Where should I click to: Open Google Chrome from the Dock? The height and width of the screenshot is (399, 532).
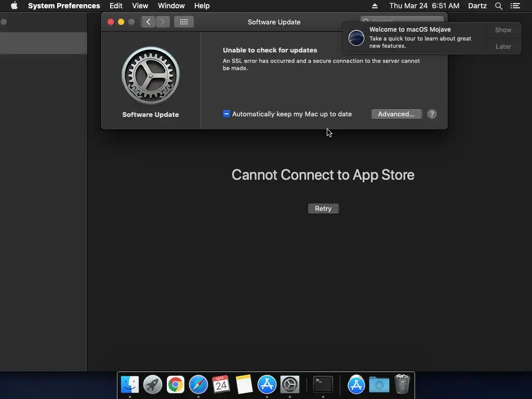(176, 385)
